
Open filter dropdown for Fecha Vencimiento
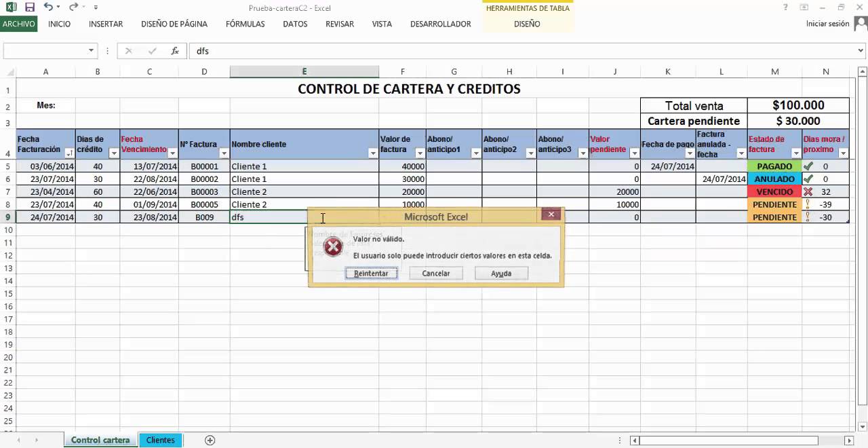click(x=172, y=153)
